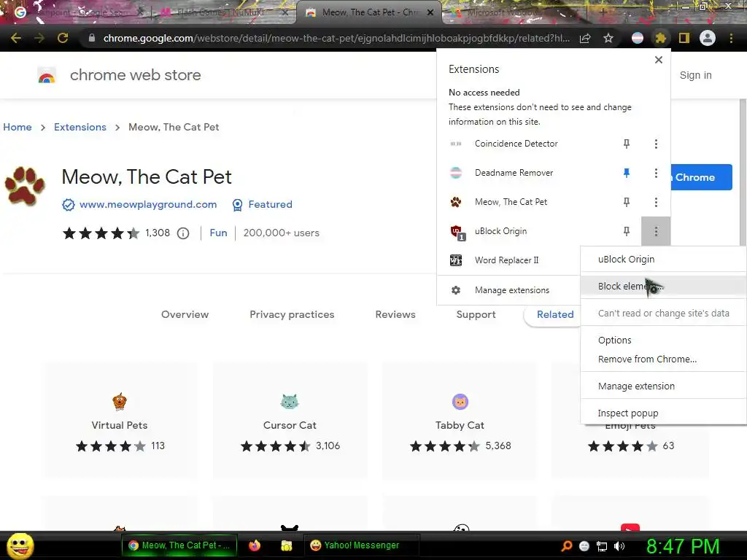Choose Manage extension in the context menu
This screenshot has width=747, height=560.
(664, 386)
